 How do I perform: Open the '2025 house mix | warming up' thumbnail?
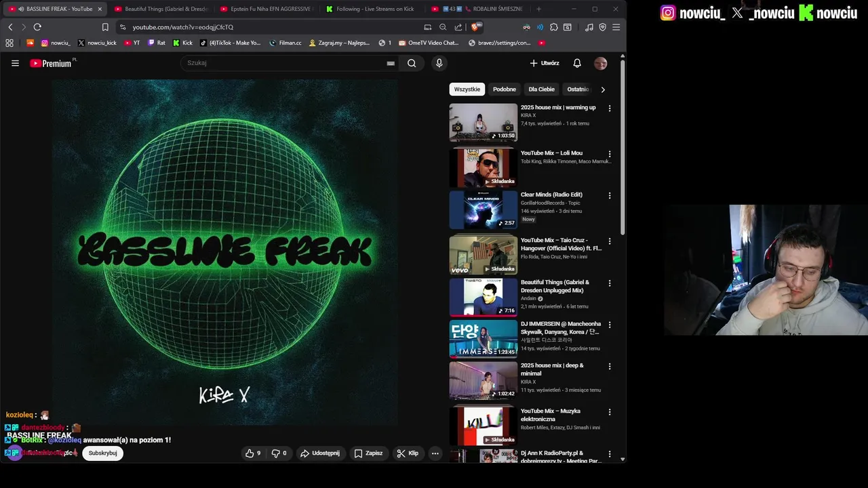point(483,122)
